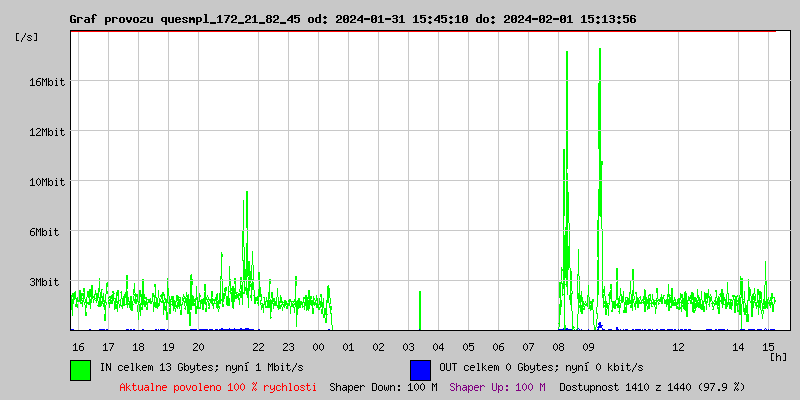Select the 3Mbit y-axis label

click(x=46, y=282)
